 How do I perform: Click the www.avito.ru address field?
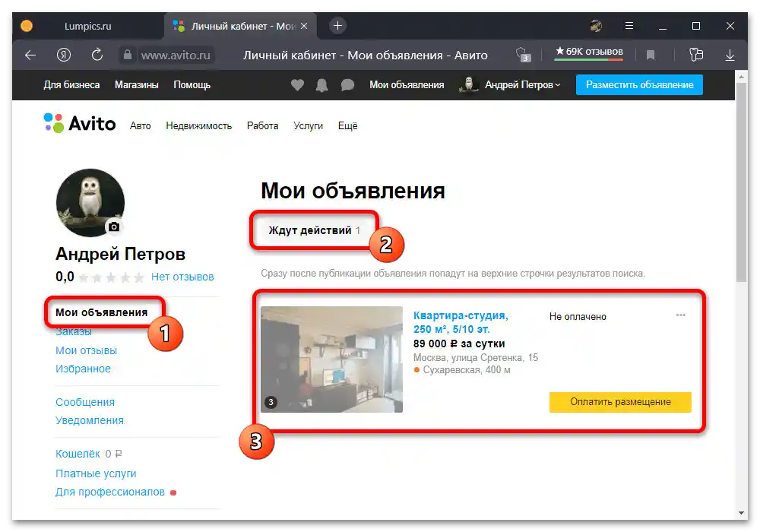pyautogui.click(x=176, y=55)
